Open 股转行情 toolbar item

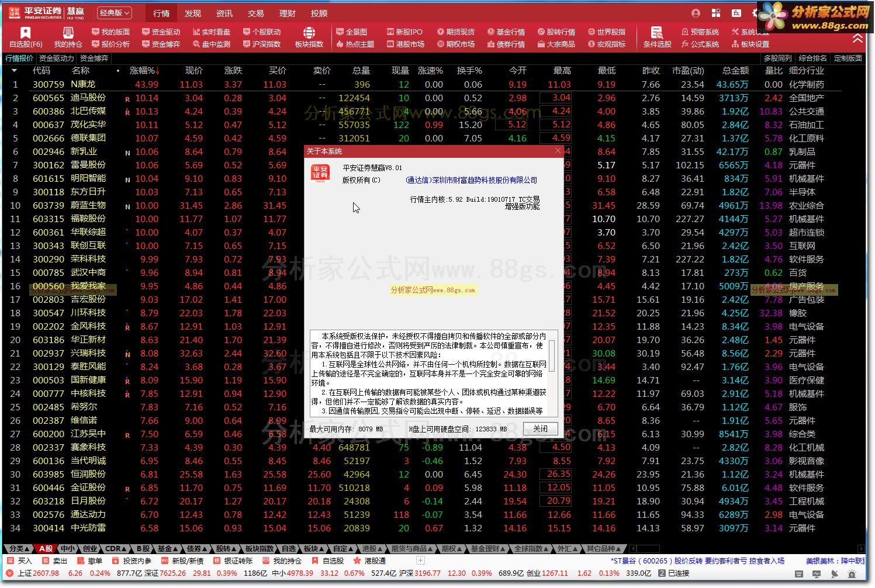pyautogui.click(x=556, y=32)
